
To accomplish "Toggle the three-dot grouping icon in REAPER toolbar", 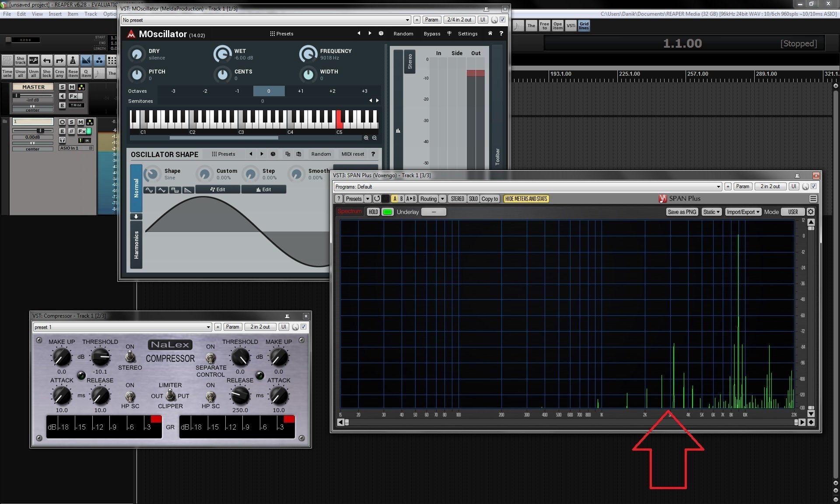I will pyautogui.click(x=99, y=60).
